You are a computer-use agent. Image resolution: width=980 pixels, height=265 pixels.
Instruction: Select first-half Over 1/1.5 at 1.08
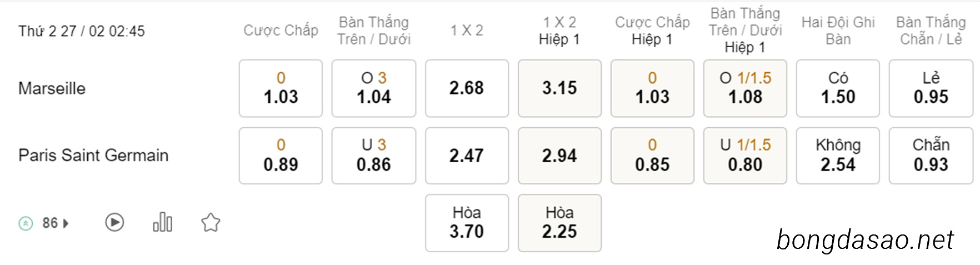coord(745,88)
